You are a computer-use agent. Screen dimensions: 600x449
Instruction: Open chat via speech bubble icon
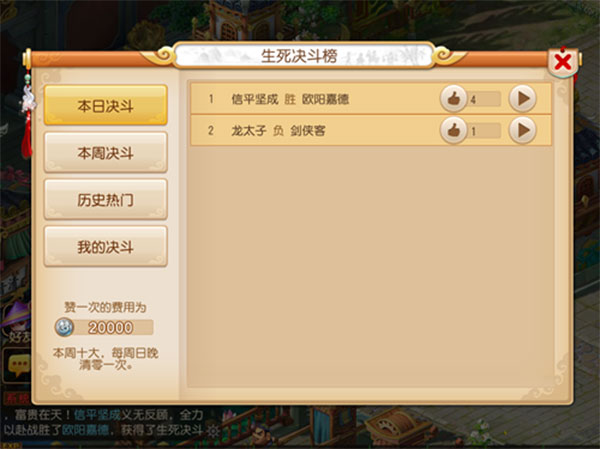pos(18,366)
